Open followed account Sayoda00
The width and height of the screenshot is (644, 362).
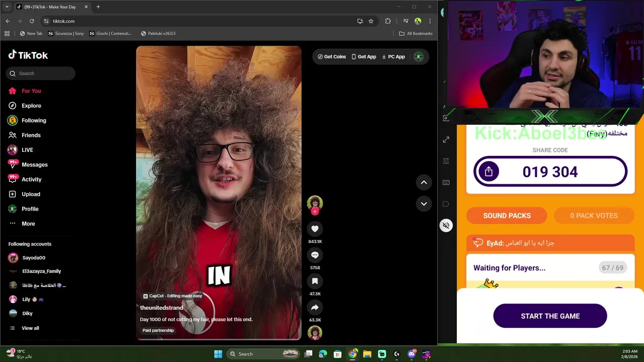27,257
